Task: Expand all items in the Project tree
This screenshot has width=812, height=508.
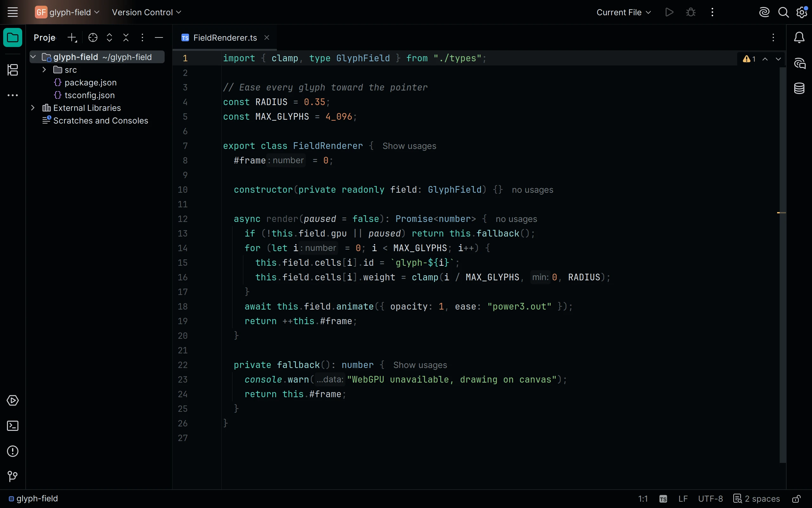Action: point(109,38)
